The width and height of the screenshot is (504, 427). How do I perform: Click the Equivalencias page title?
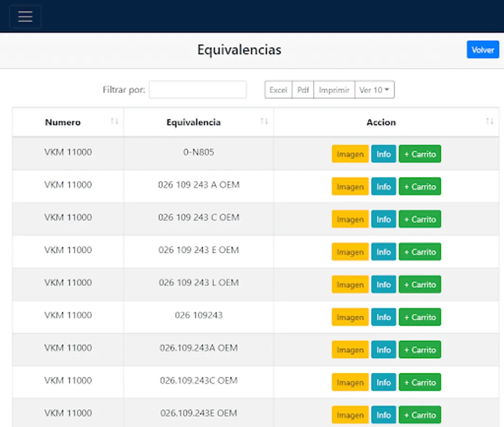(239, 50)
